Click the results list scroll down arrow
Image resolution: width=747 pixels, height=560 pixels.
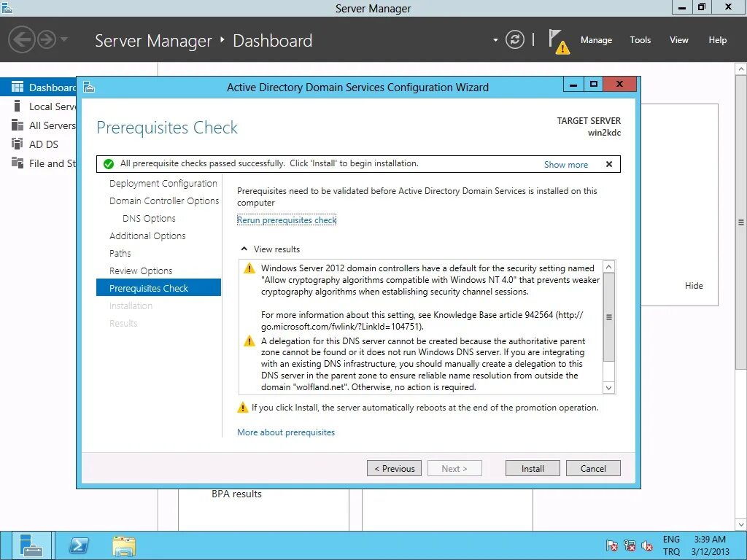tap(608, 388)
